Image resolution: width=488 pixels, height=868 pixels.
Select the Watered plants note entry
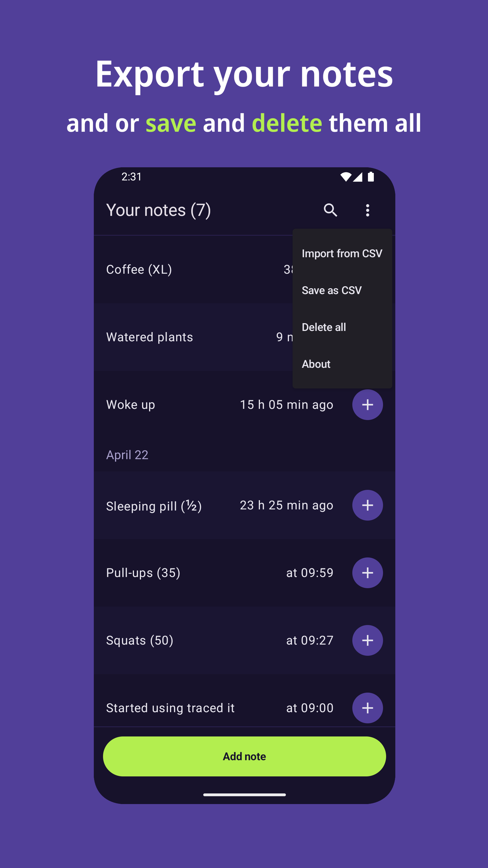tap(150, 337)
